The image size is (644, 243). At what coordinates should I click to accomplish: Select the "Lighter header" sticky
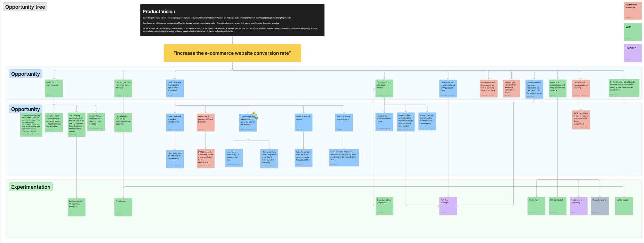click(624, 206)
